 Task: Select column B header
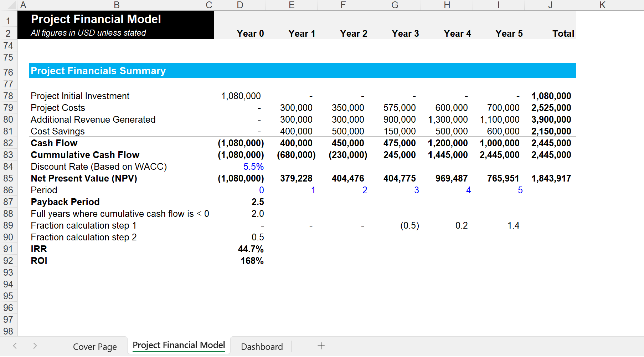[x=117, y=5]
